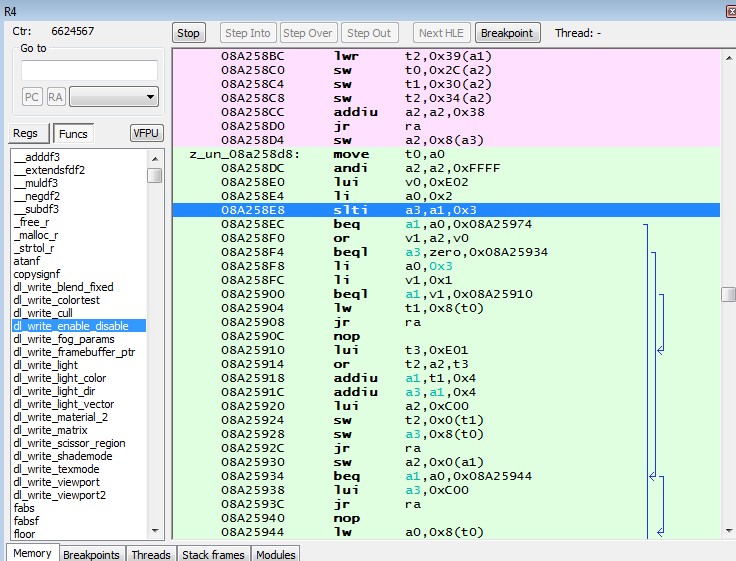Open the Modules tab
The image size is (736, 561).
(275, 554)
